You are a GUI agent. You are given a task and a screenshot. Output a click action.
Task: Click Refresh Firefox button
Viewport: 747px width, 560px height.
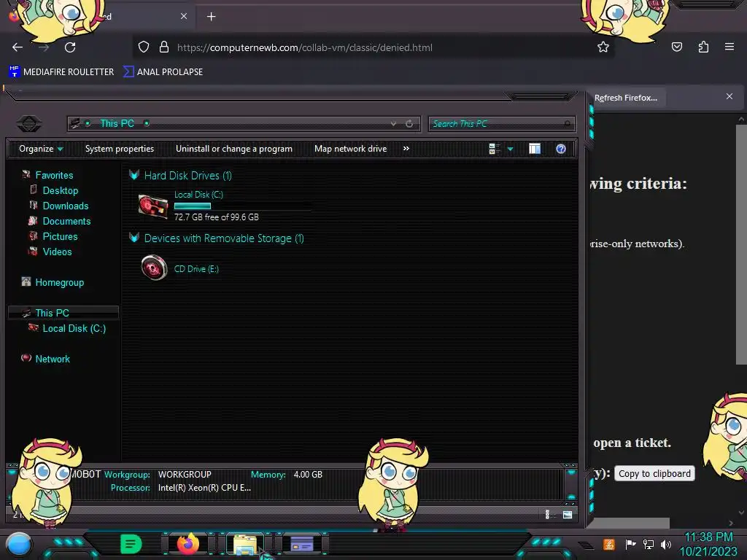click(625, 98)
